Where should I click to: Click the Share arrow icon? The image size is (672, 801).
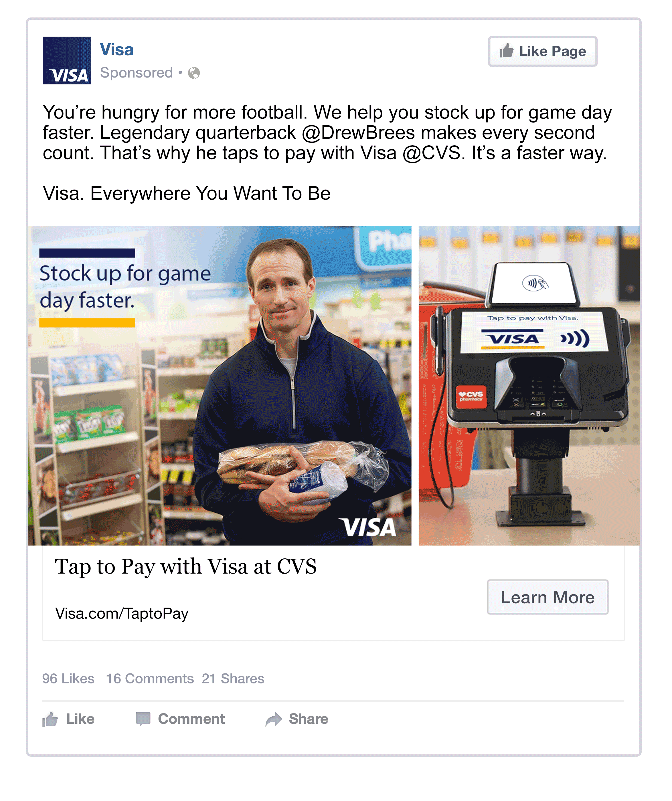tap(274, 719)
